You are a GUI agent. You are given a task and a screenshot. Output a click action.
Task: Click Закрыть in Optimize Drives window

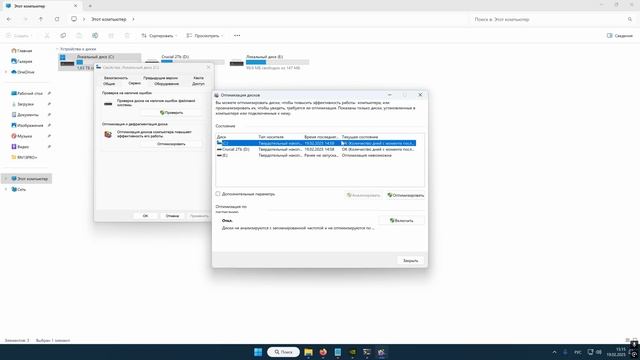coord(411,260)
